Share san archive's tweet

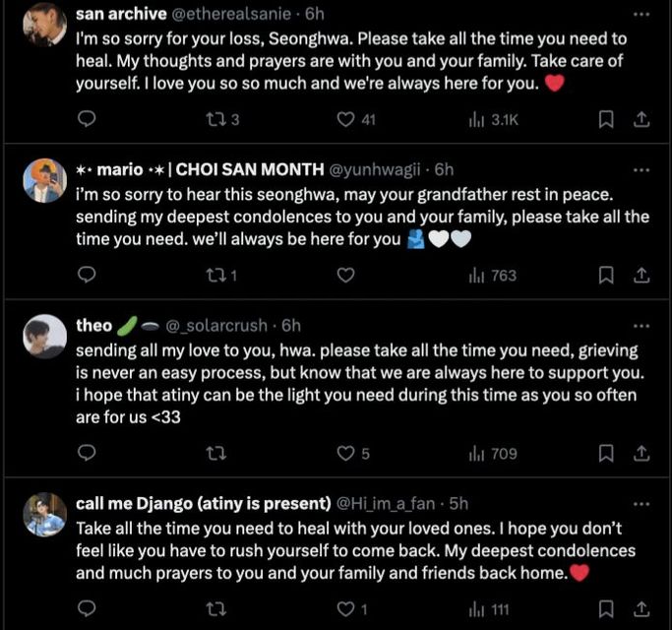click(x=641, y=119)
